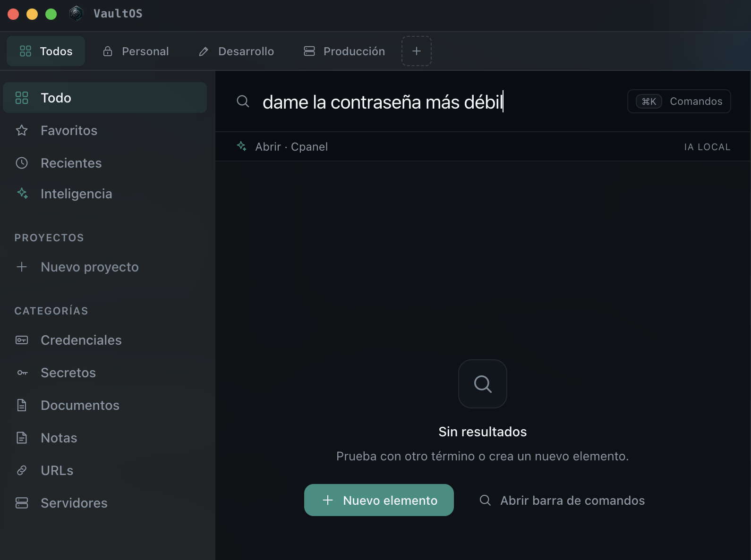The height and width of the screenshot is (560, 751).
Task: Click the Sin resultados heading
Action: pyautogui.click(x=483, y=432)
